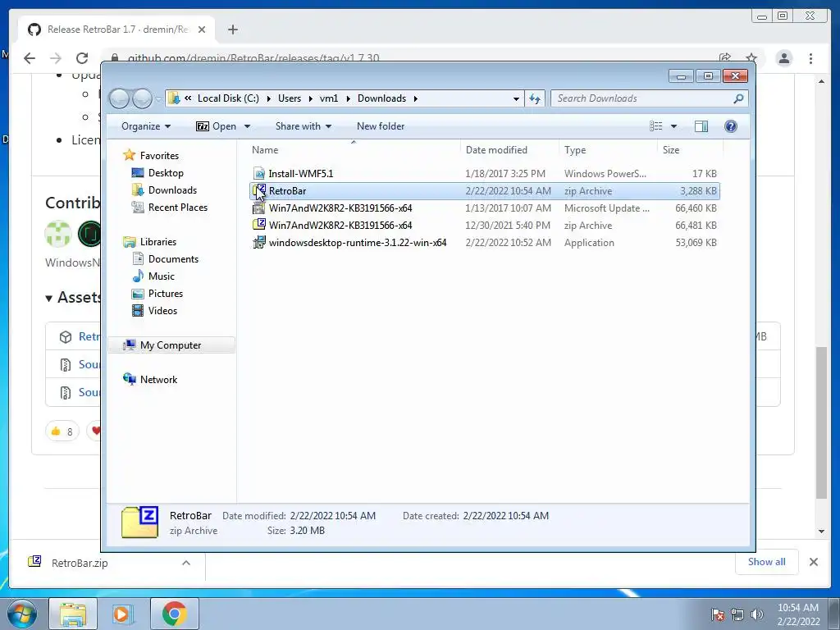Click the Explorer forward navigation button
This screenshot has width=840, height=630.
coord(142,98)
